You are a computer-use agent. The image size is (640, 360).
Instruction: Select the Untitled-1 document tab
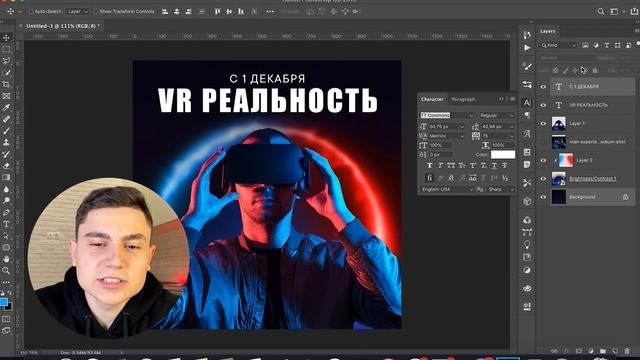[62, 26]
